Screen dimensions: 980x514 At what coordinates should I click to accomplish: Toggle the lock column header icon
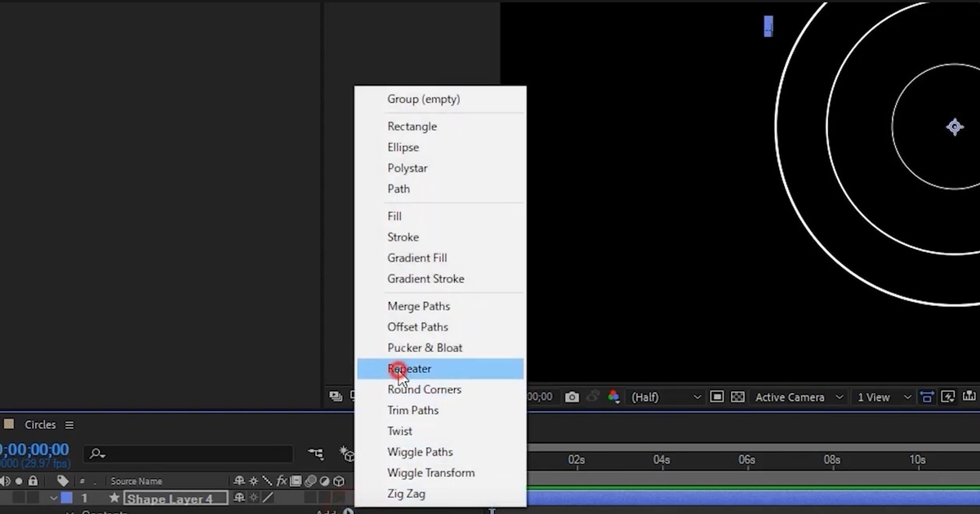[x=33, y=481]
